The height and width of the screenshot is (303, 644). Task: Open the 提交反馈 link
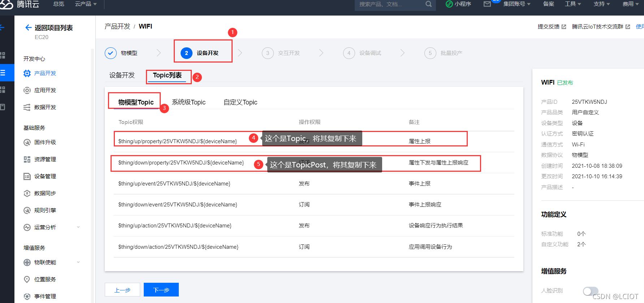point(548,27)
